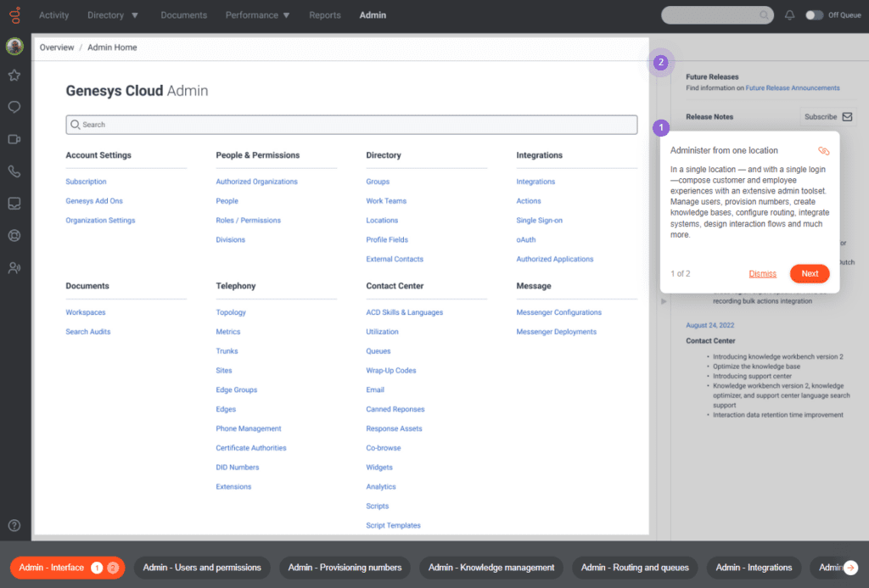Screen dimensions: 869x588
Task: Toggle the Off Queue switch
Action: click(x=814, y=15)
